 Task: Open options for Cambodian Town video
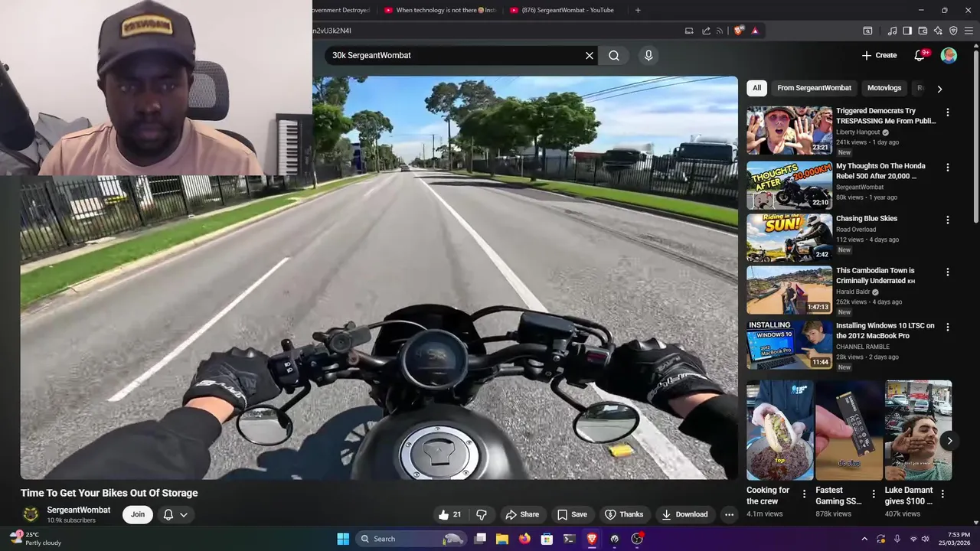click(948, 272)
